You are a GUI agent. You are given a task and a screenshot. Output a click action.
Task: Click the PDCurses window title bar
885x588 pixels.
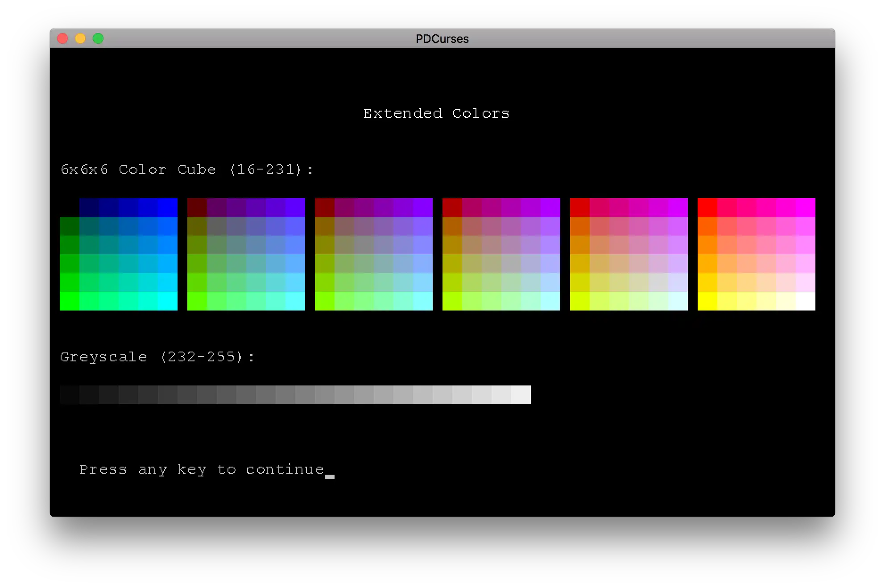pos(442,39)
